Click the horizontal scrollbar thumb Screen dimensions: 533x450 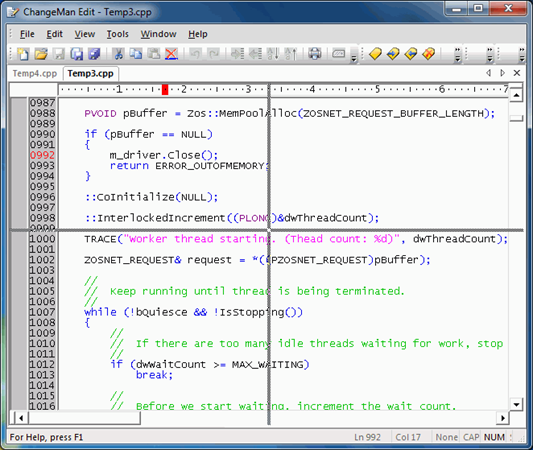click(84, 418)
